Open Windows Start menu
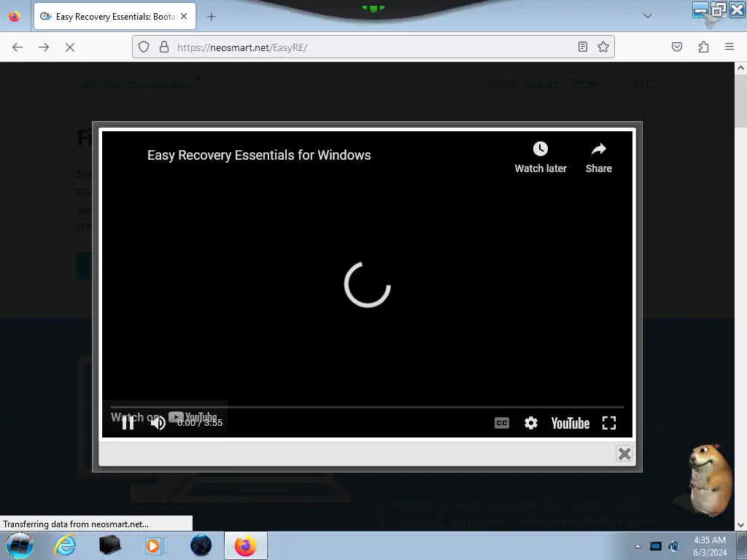Image resolution: width=747 pixels, height=560 pixels. point(20,545)
